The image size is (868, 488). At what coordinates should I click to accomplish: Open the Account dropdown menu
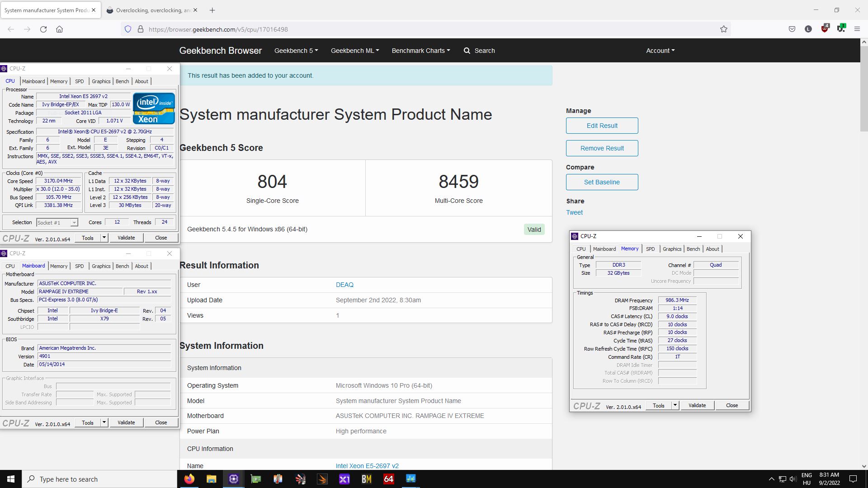[660, 51]
